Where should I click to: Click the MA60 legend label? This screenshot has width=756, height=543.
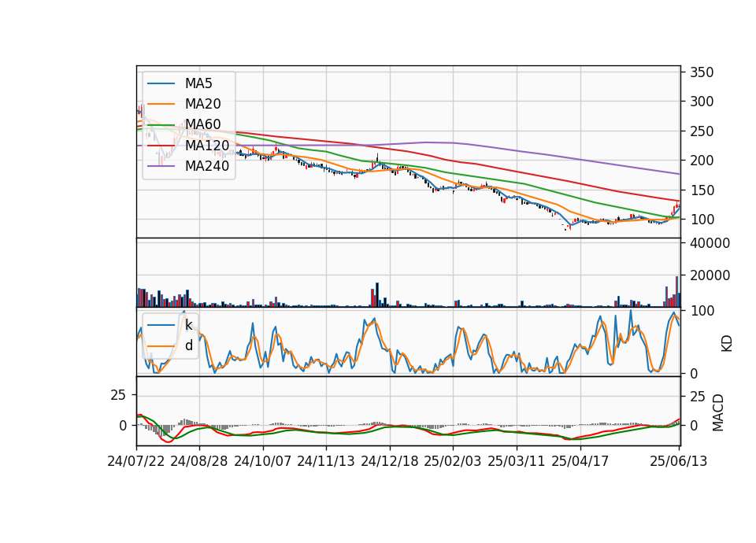coord(202,125)
